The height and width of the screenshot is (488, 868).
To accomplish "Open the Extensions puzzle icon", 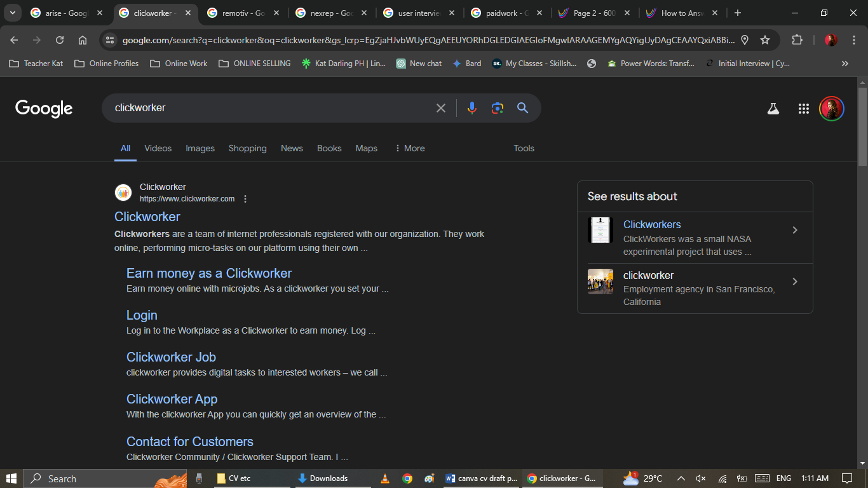I will point(797,40).
